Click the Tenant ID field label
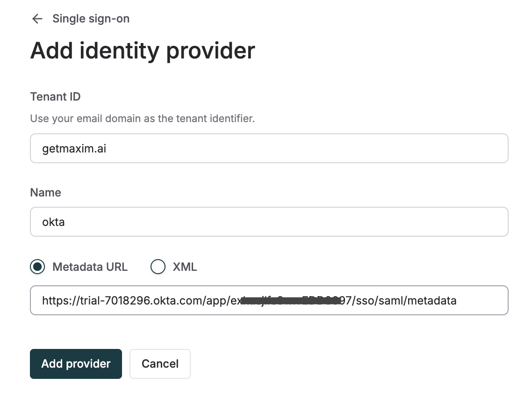This screenshot has width=532, height=406. click(55, 96)
